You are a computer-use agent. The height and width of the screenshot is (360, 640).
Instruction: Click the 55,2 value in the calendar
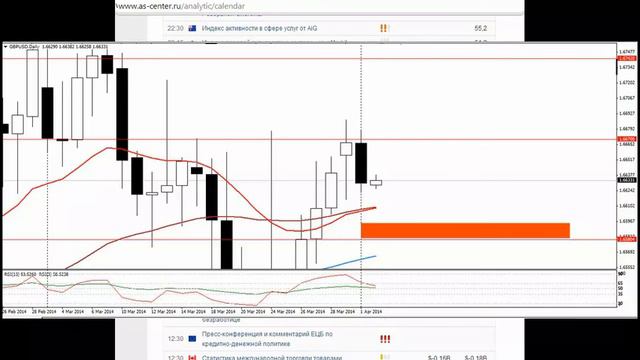tap(481, 28)
